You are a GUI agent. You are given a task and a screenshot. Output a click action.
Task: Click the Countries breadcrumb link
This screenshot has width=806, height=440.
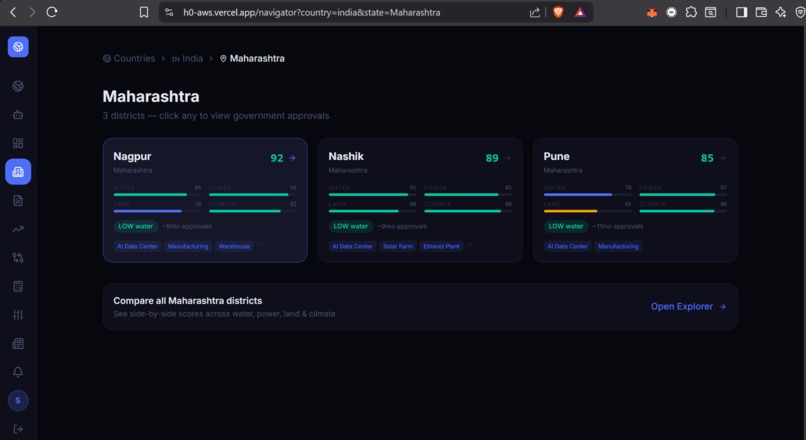[x=129, y=59]
